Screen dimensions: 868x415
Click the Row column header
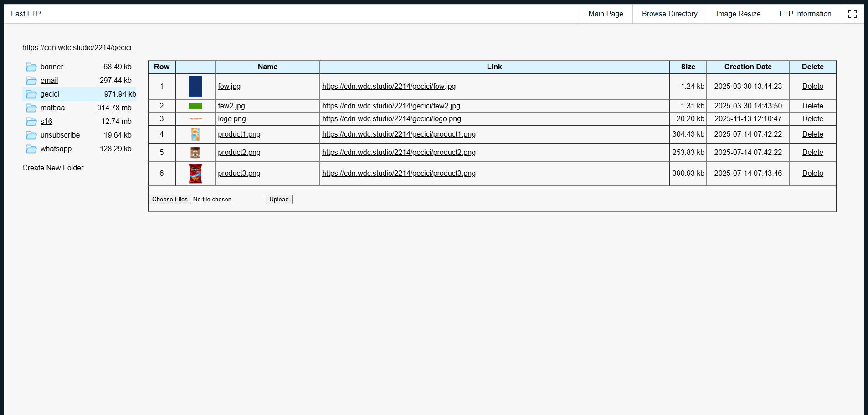[x=162, y=67]
